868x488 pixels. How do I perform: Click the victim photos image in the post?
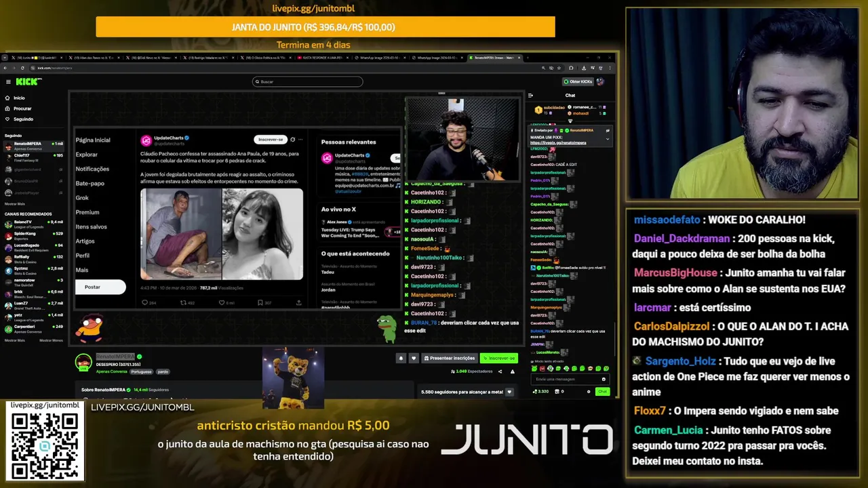point(222,234)
